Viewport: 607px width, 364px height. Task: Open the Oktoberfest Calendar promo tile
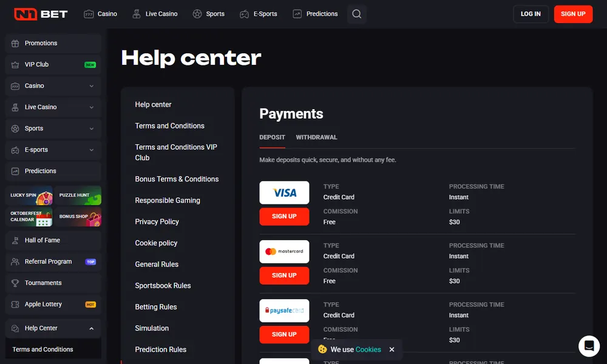point(29,217)
